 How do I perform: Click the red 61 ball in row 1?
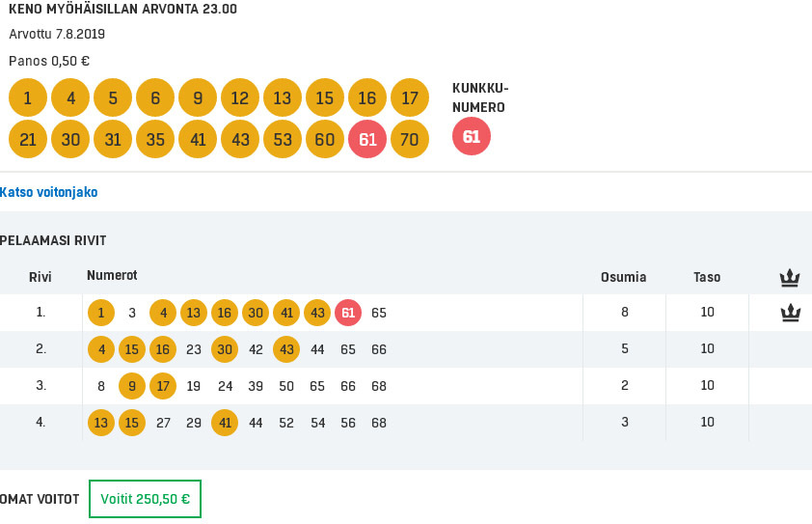click(348, 313)
